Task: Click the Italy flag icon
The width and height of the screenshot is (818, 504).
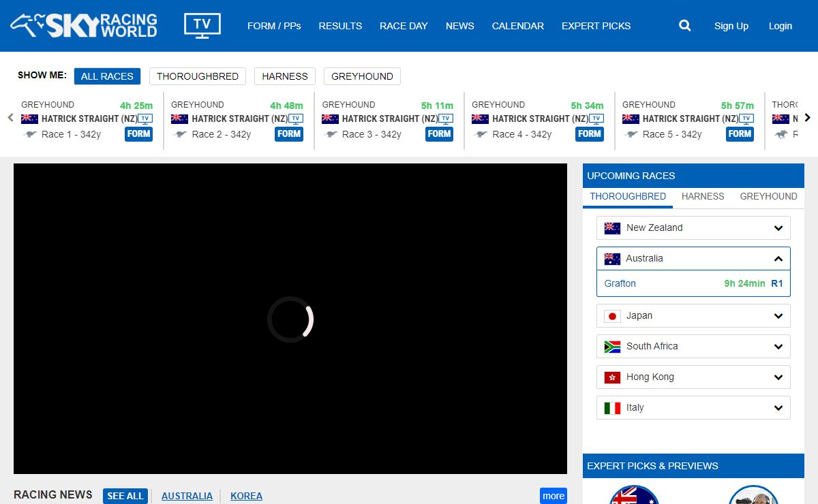Action: tap(612, 408)
